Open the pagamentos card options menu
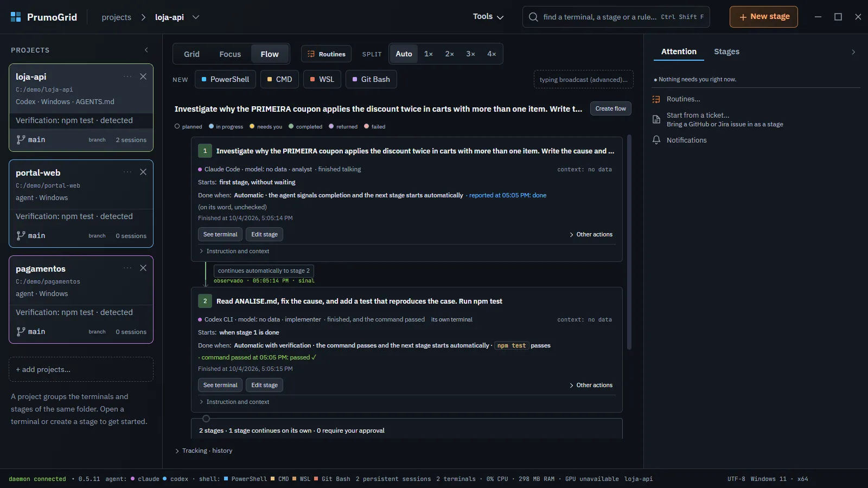Screen dimensions: 868x488 click(x=127, y=268)
